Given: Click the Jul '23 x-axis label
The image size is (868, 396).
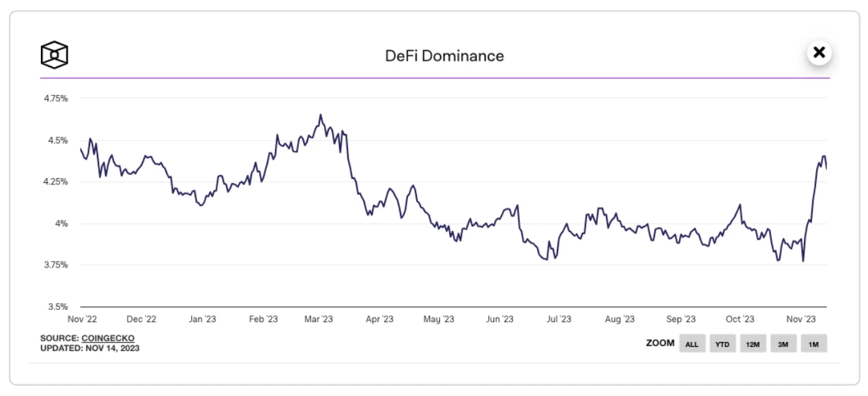Looking at the screenshot, I should coord(559,319).
